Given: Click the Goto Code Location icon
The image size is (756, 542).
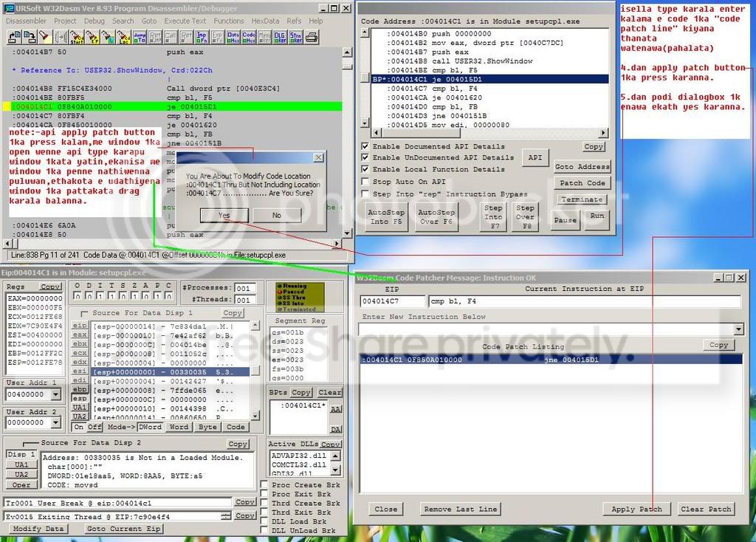Looking at the screenshot, I should 123,37.
